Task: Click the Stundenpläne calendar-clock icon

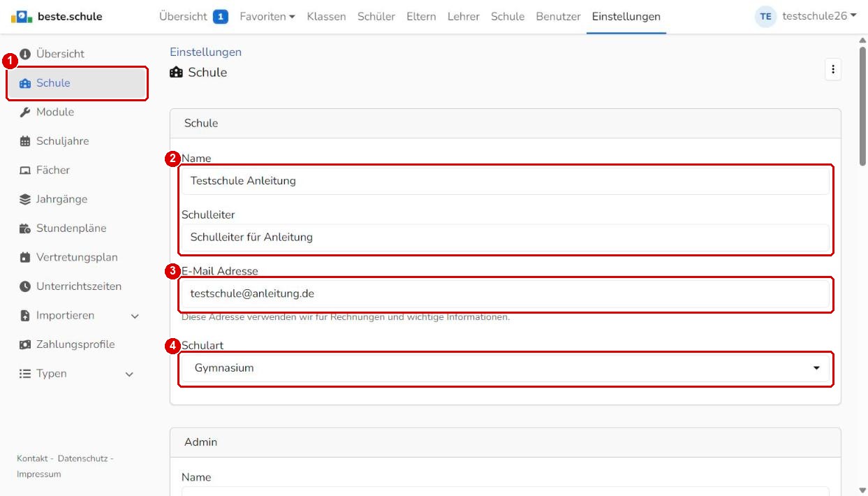Action: point(25,228)
